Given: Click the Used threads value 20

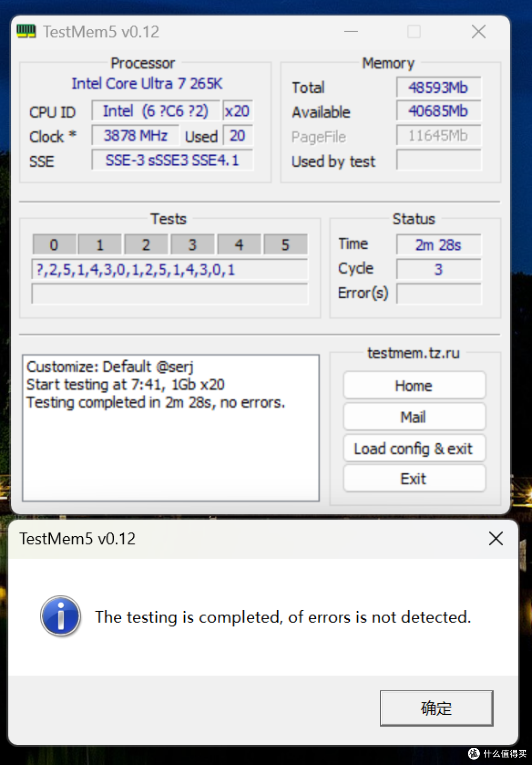Looking at the screenshot, I should click(237, 136).
